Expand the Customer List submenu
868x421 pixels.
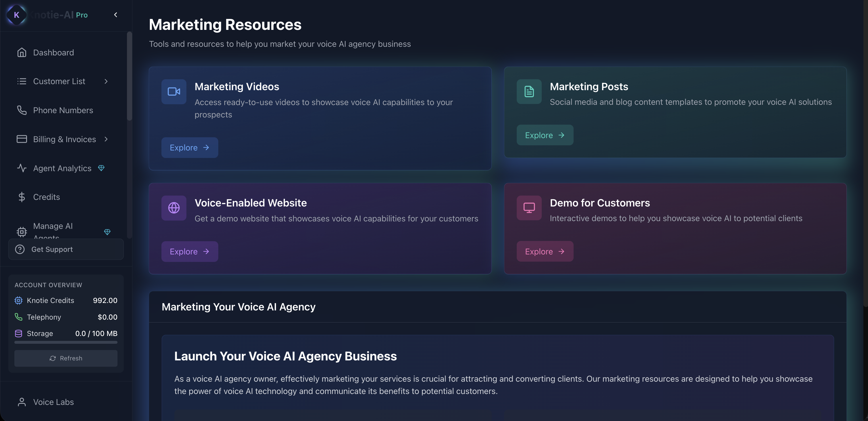[x=106, y=81]
